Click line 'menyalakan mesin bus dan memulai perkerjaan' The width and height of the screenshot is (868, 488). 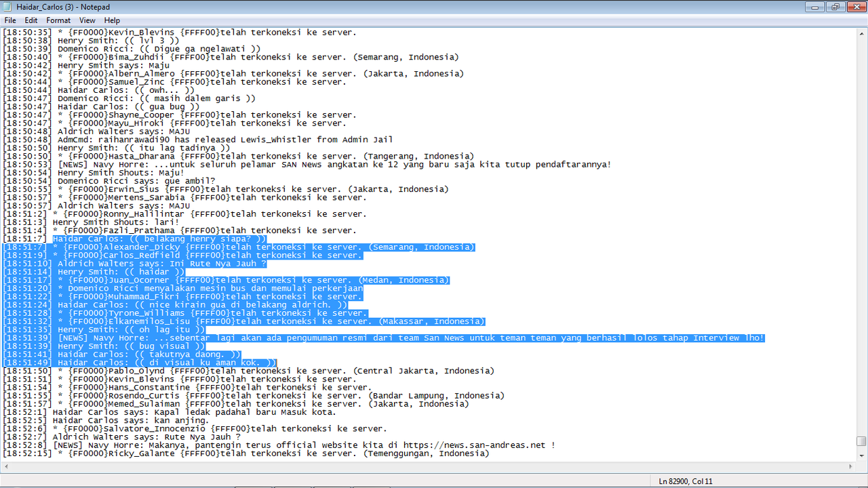(182, 288)
